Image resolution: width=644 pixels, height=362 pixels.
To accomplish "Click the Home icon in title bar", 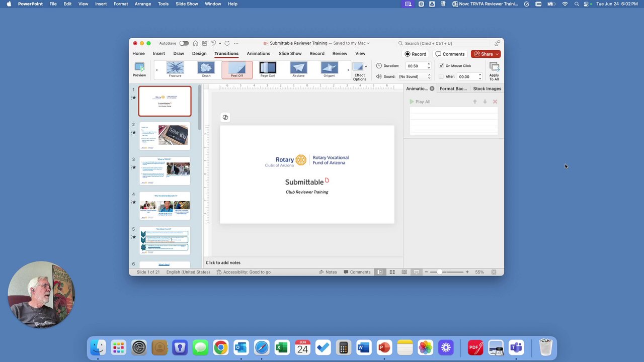I will coord(195,43).
